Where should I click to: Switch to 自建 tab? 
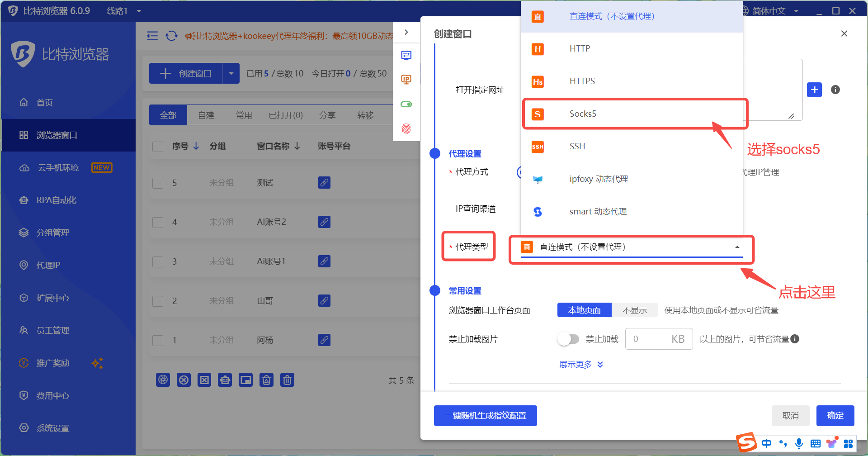pos(206,115)
